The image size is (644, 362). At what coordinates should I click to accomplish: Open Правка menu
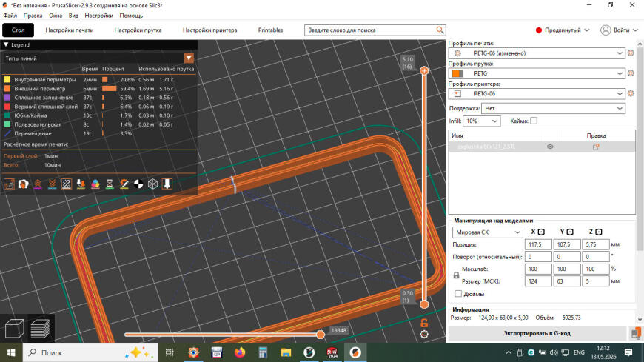click(33, 16)
